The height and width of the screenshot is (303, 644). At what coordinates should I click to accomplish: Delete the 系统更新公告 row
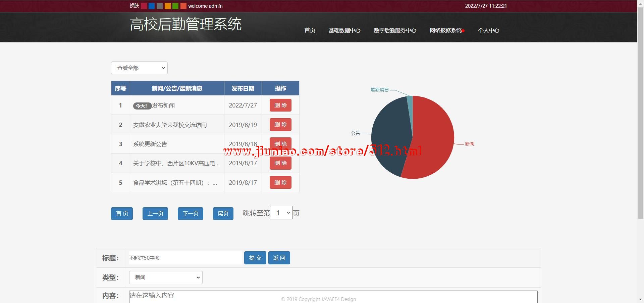pyautogui.click(x=280, y=144)
